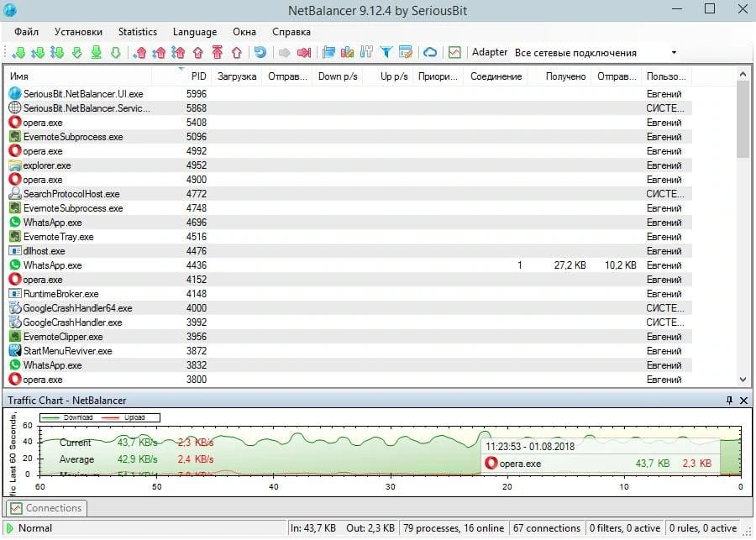Viewport: 756px width, 540px height.
Task: Sort by the PID column header
Action: [181, 76]
